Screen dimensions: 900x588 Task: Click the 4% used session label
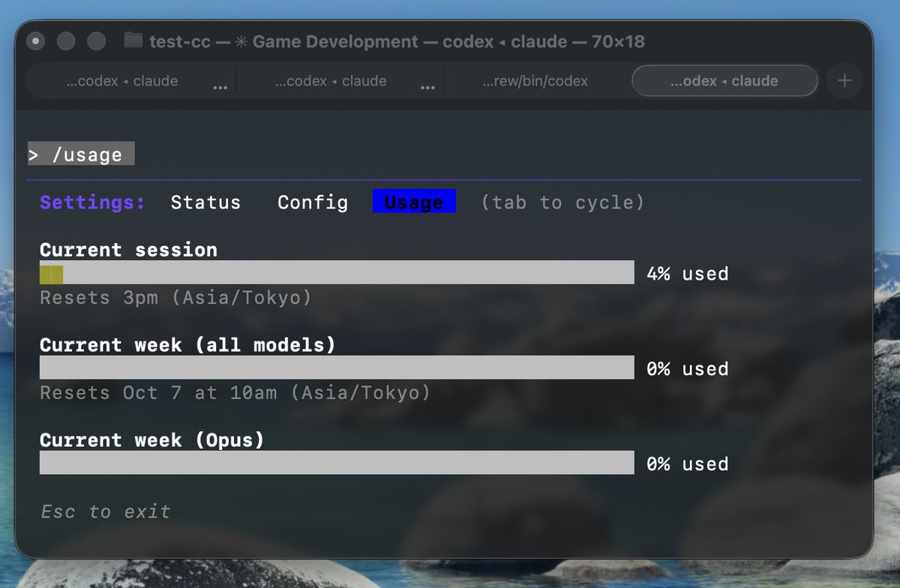[686, 273]
